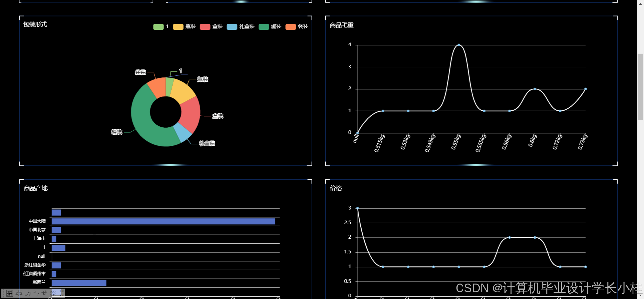Toggle the 盒装 legend item
The image size is (644, 299).
(211, 26)
